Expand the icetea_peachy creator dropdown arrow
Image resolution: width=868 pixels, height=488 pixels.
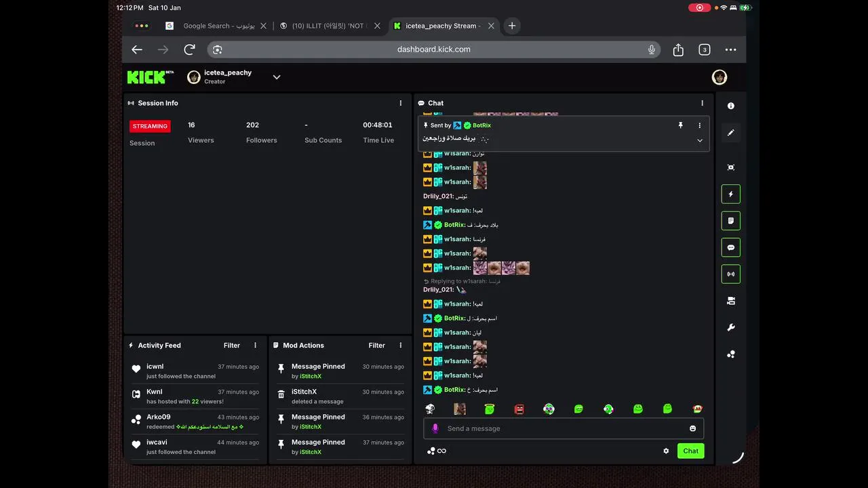tap(277, 77)
